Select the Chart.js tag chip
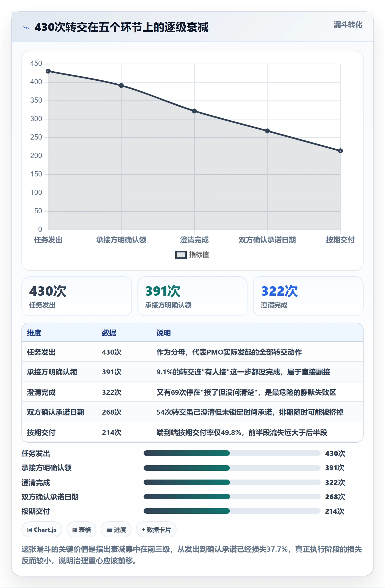Screen dimensions: 385x588 42,530
